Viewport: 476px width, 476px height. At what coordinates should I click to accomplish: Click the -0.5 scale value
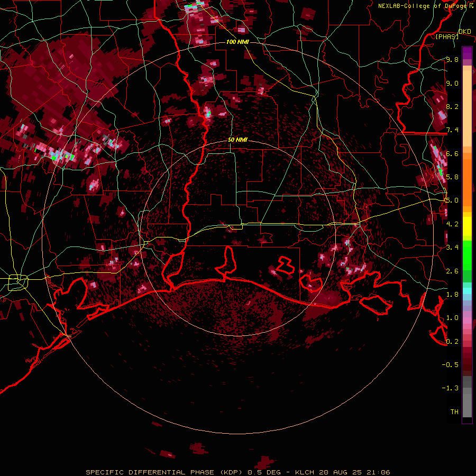[450, 364]
